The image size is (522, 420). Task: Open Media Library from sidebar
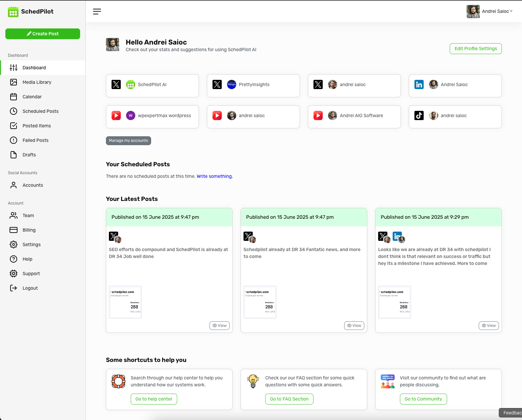tap(43, 82)
